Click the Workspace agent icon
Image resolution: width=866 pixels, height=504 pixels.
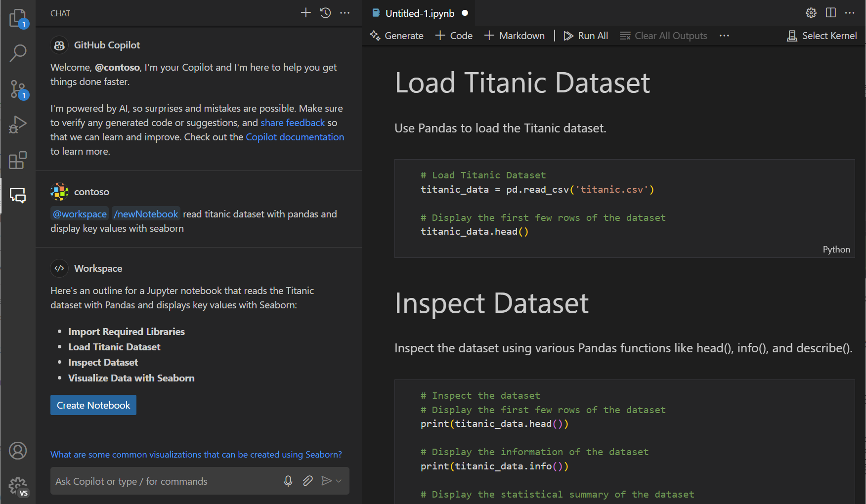pos(59,268)
